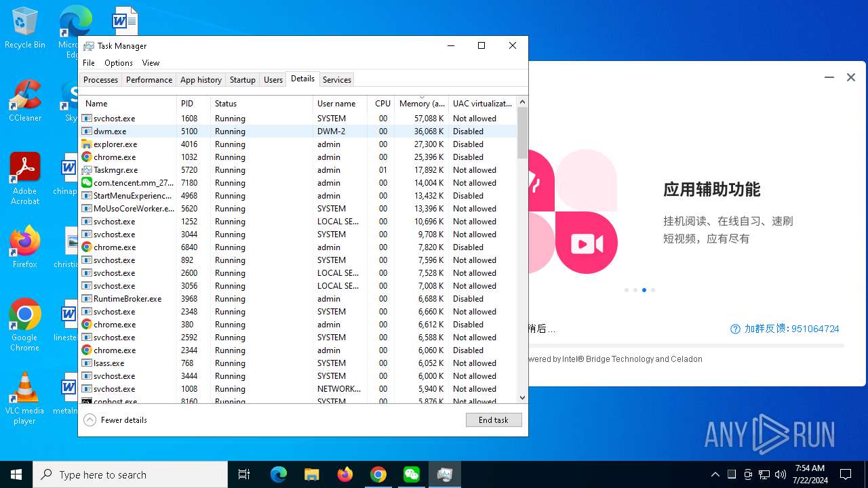Open the Firefox desktop icon

(25, 247)
